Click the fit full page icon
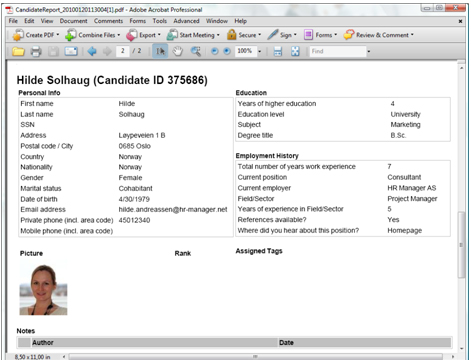 click(x=295, y=51)
